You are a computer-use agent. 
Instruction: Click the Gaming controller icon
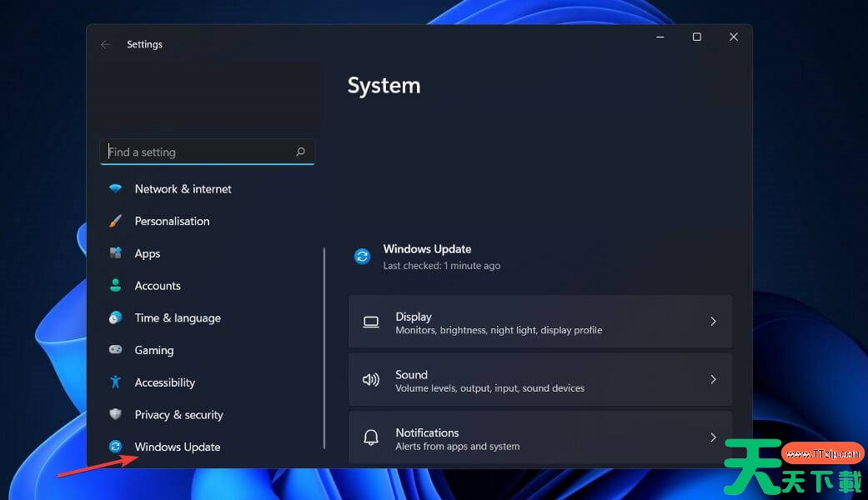tap(115, 349)
